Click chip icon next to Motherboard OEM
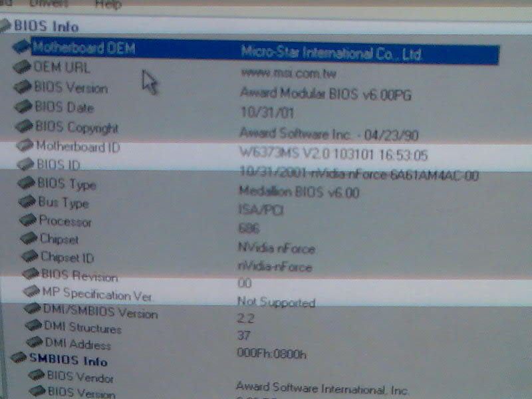The height and width of the screenshot is (399, 532). (x=21, y=46)
